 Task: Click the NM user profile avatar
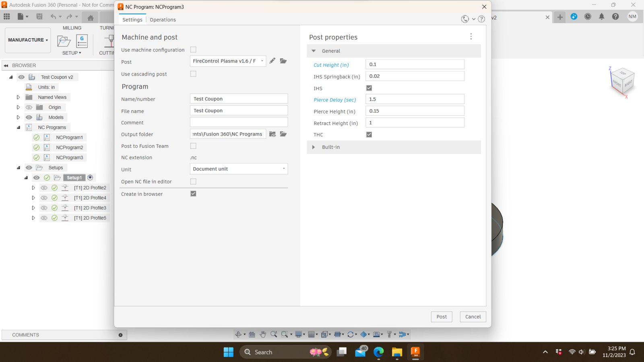pos(632,16)
